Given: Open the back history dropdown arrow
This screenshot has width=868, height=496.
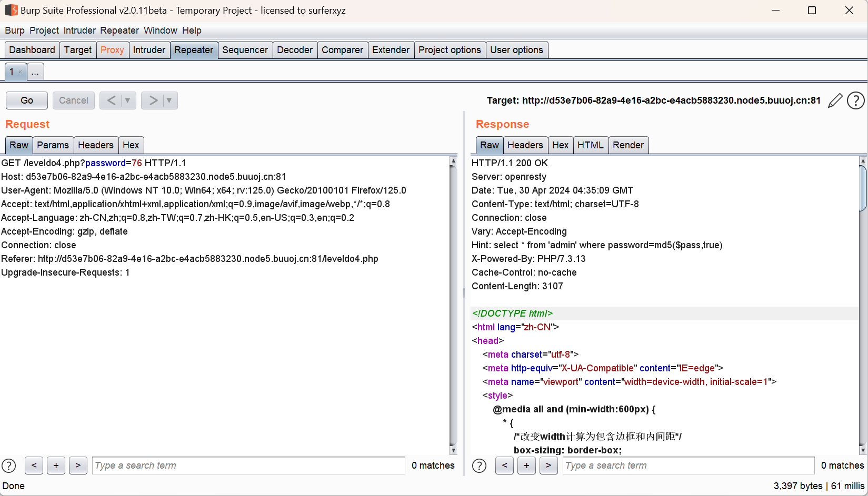Looking at the screenshot, I should 128,100.
